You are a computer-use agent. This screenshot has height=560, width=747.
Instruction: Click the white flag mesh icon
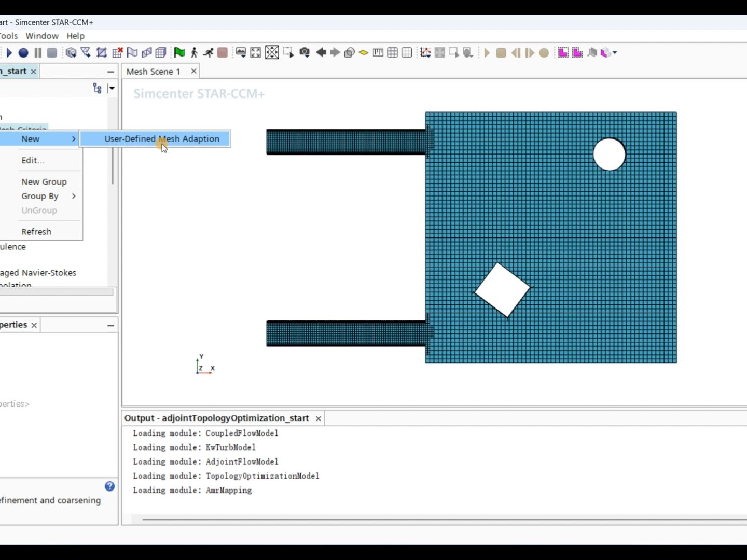pos(132,52)
